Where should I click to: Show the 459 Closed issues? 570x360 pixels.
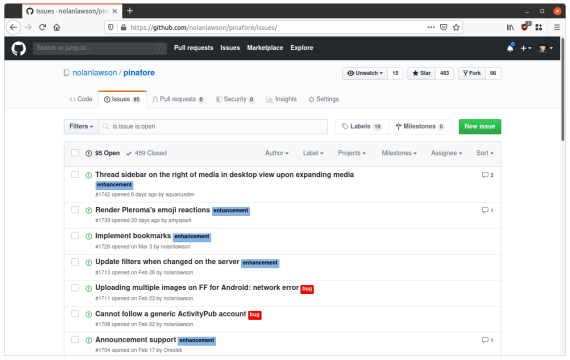(146, 153)
